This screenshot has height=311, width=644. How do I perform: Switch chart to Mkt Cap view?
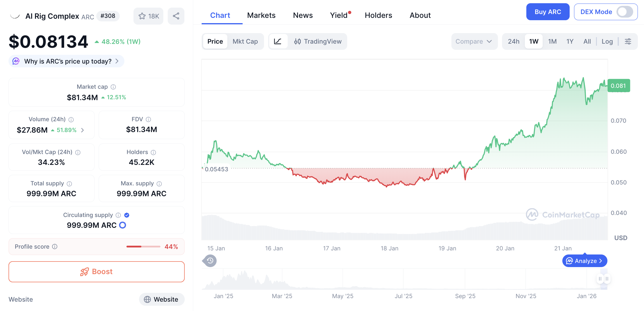coord(245,42)
